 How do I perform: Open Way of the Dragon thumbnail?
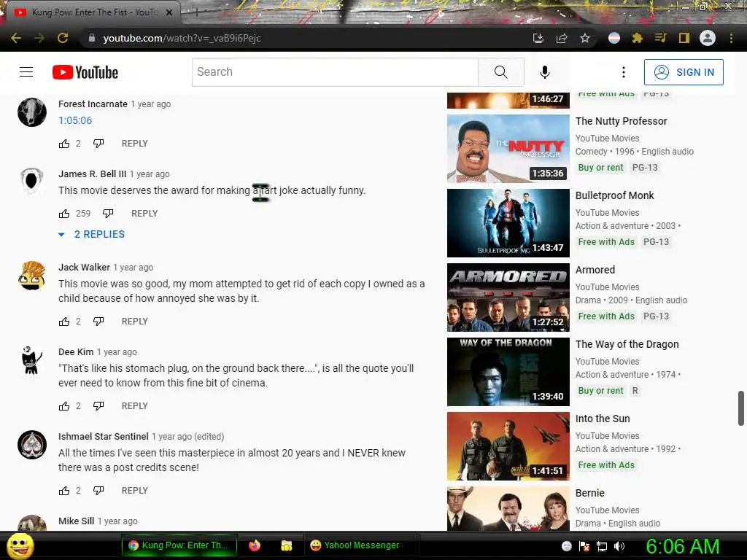click(508, 372)
